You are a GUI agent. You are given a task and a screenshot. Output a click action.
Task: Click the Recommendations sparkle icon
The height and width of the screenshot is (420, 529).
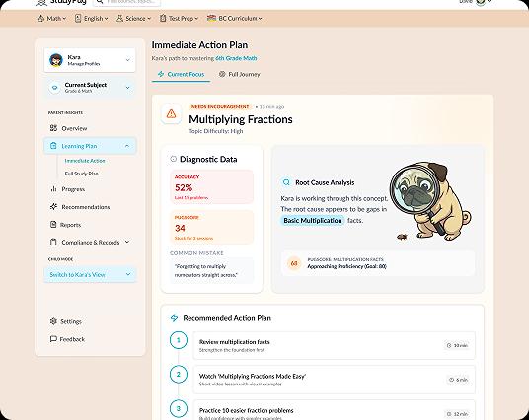[53, 207]
